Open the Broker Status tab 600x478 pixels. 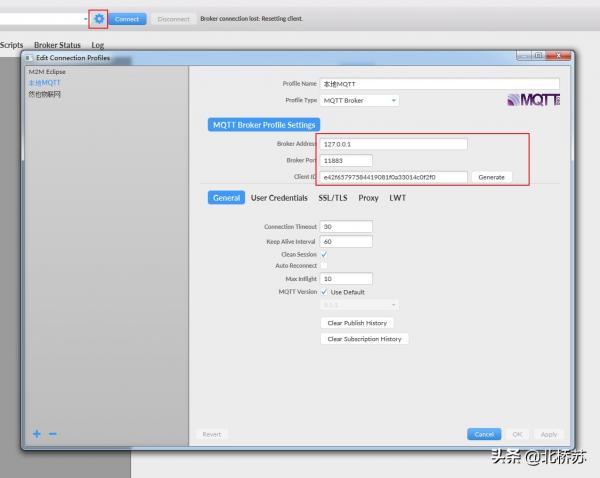tap(57, 45)
